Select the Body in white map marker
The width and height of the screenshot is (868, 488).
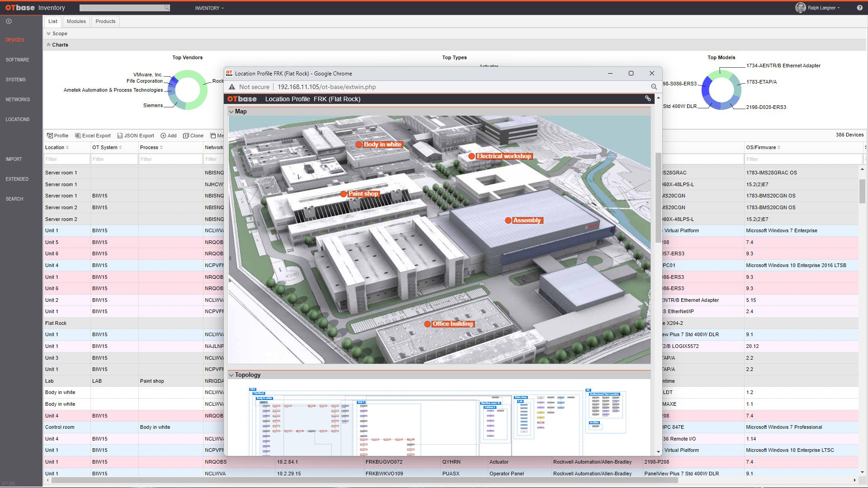pyautogui.click(x=359, y=145)
